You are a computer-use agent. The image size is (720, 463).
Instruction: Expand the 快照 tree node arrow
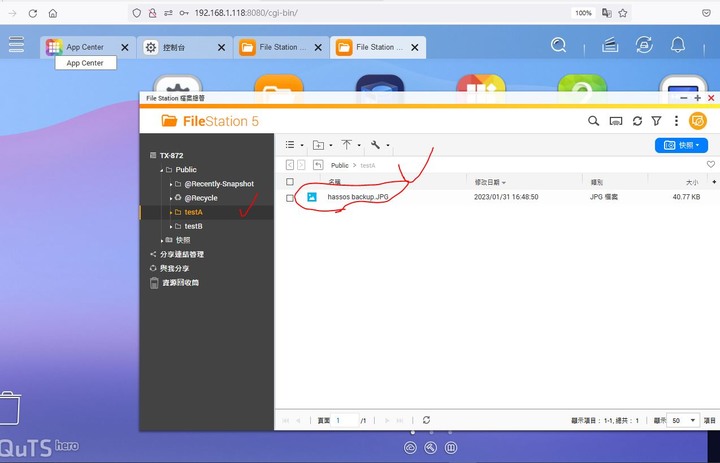pos(162,241)
